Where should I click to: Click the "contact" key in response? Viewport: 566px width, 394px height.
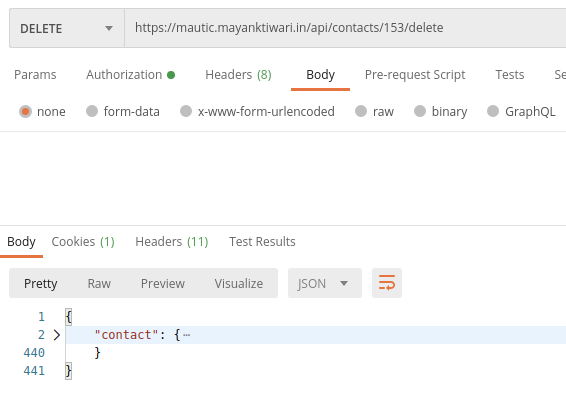click(x=126, y=335)
